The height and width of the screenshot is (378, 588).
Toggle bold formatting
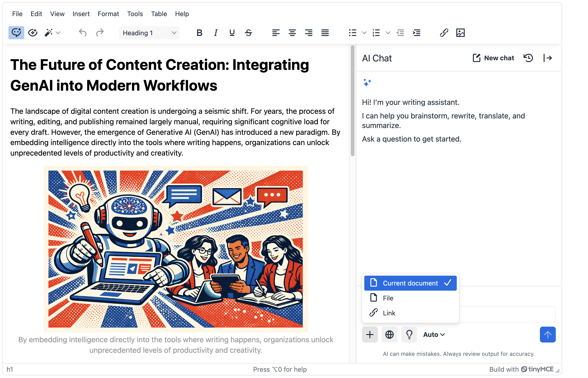click(199, 32)
